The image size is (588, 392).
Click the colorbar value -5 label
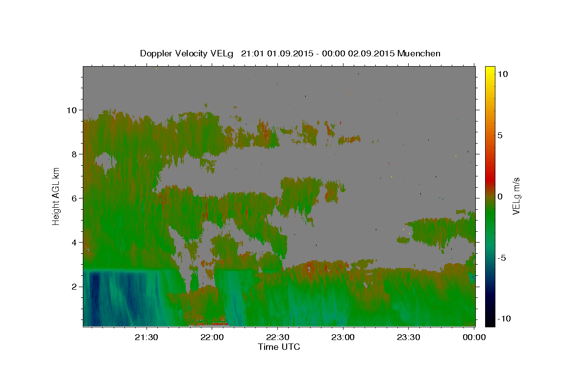(502, 258)
